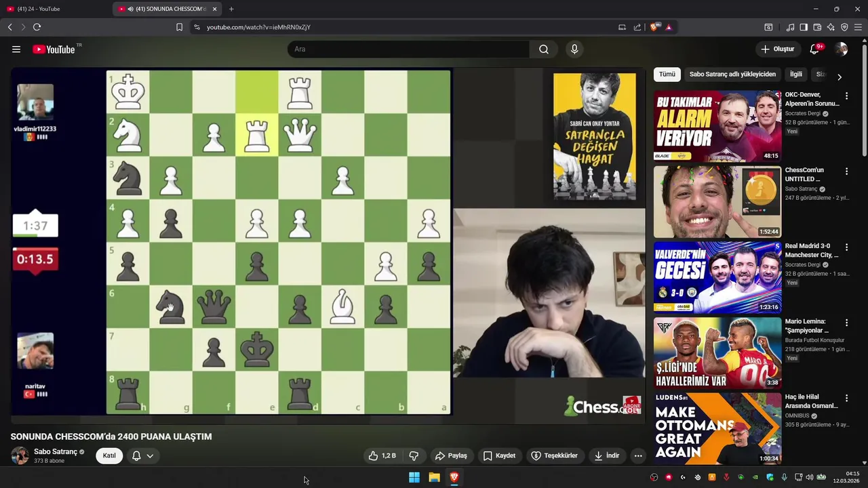Open Sabo Satranç channel avatar
The height and width of the screenshot is (488, 868).
pos(20,455)
